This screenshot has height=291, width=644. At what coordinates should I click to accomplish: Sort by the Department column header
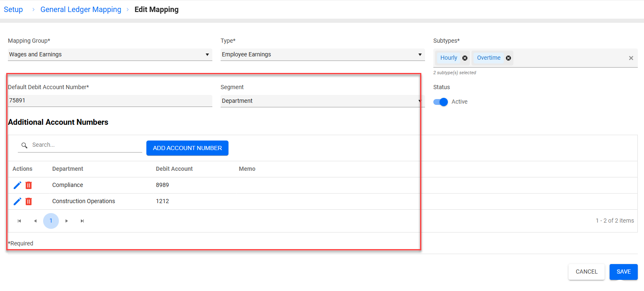[x=68, y=169]
